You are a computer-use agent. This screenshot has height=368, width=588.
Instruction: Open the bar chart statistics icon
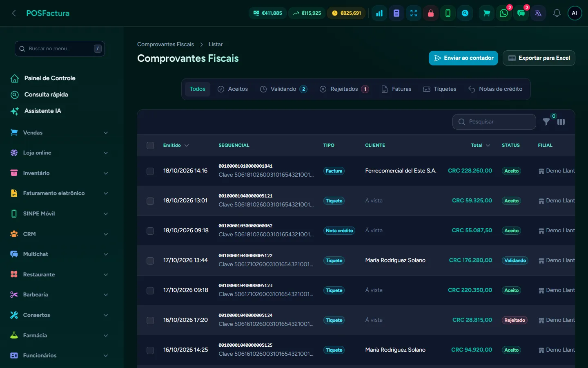tap(379, 13)
